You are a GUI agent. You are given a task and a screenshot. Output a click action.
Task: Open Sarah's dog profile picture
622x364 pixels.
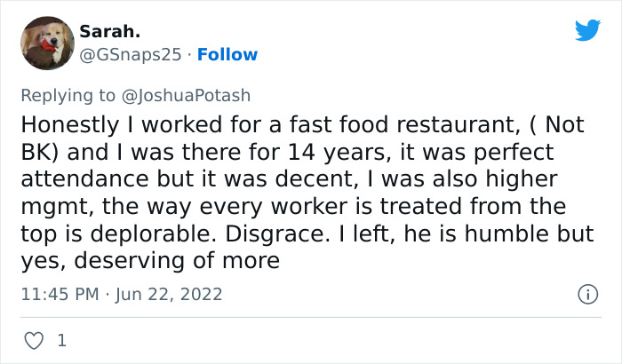46,43
